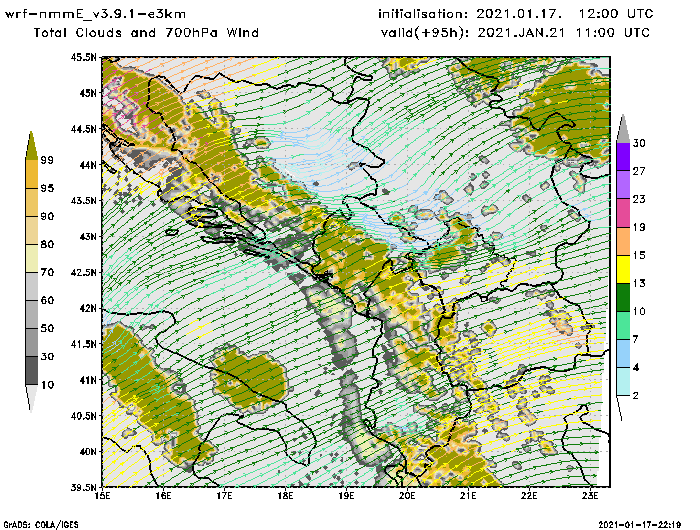Click the longitude label '15E'
This screenshot has height=530, width=700.
[103, 496]
